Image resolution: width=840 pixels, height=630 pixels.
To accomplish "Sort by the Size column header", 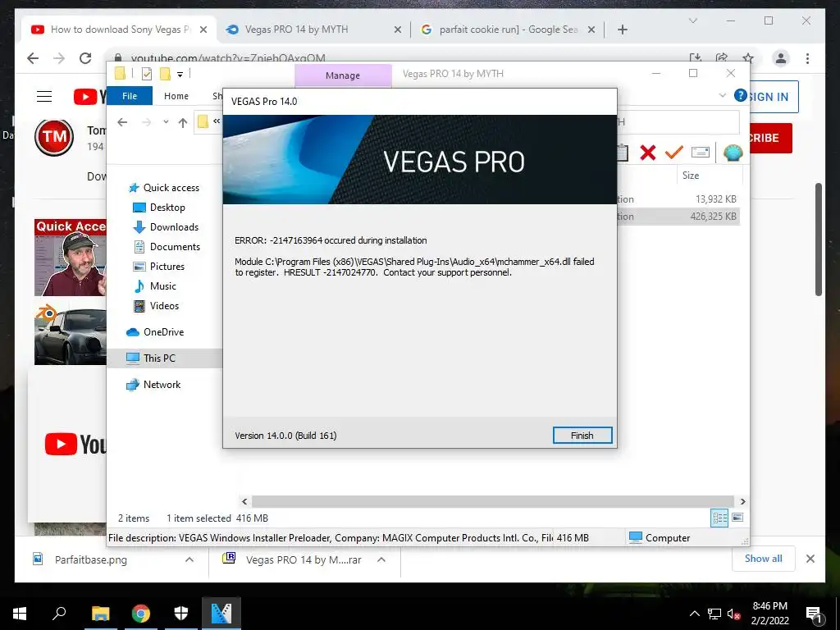I will 708,176.
